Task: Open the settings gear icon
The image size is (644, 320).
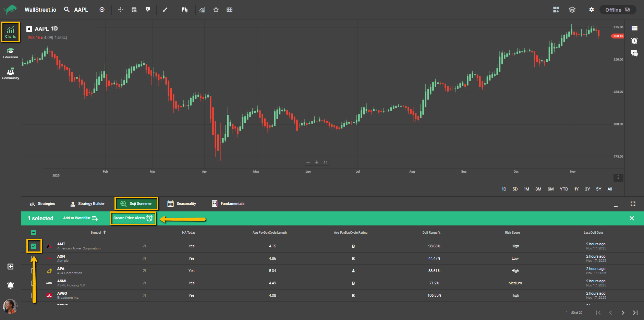Action: [x=591, y=10]
